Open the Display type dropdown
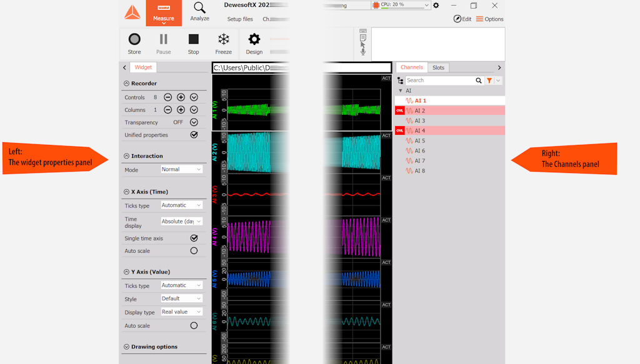640x364 pixels. click(181, 312)
